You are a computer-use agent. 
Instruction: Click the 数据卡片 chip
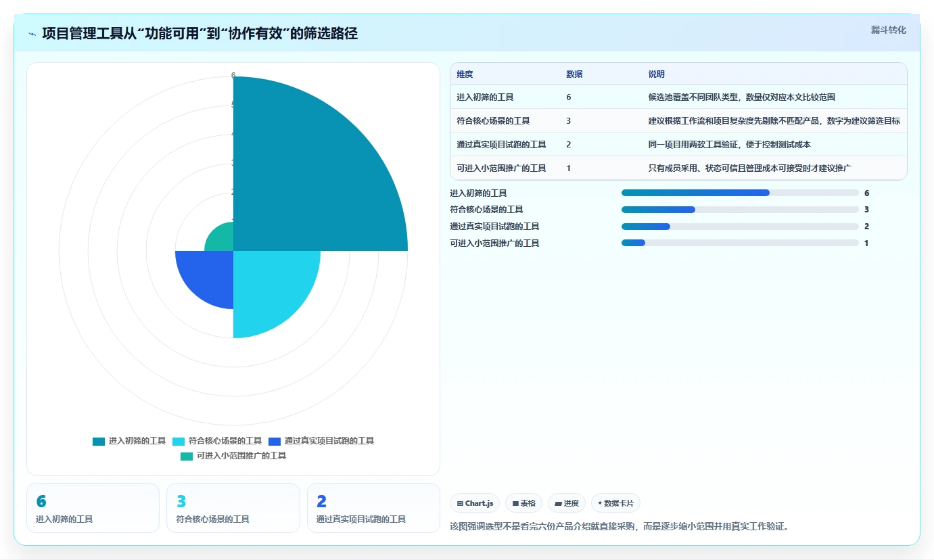(615, 503)
